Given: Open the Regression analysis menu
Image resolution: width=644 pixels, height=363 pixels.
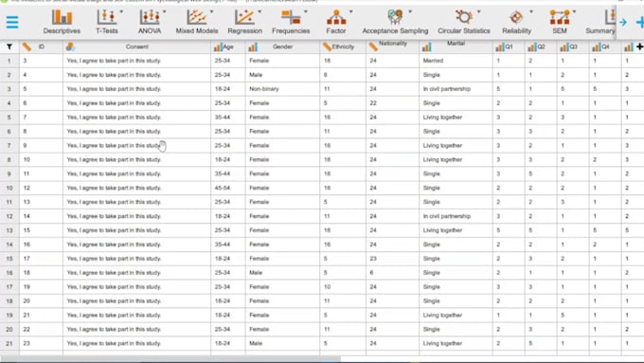Looking at the screenshot, I should pos(244,22).
